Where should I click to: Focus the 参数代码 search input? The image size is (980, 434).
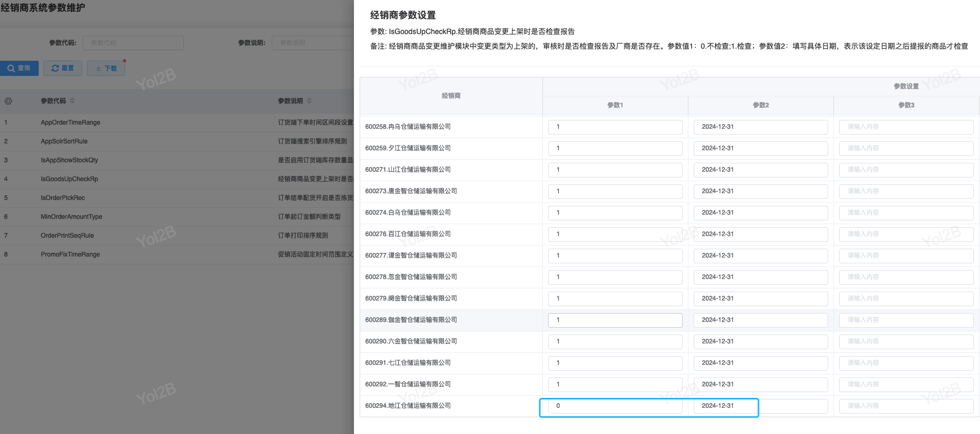[x=133, y=43]
